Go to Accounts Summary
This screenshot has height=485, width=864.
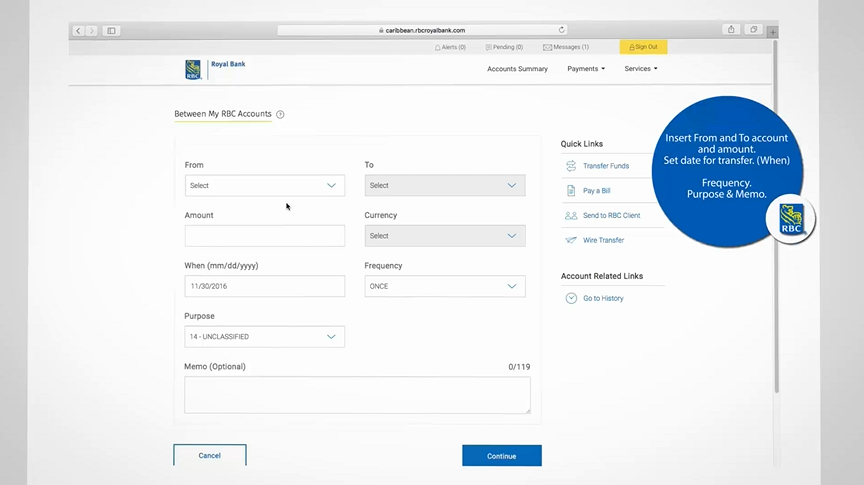coord(517,69)
